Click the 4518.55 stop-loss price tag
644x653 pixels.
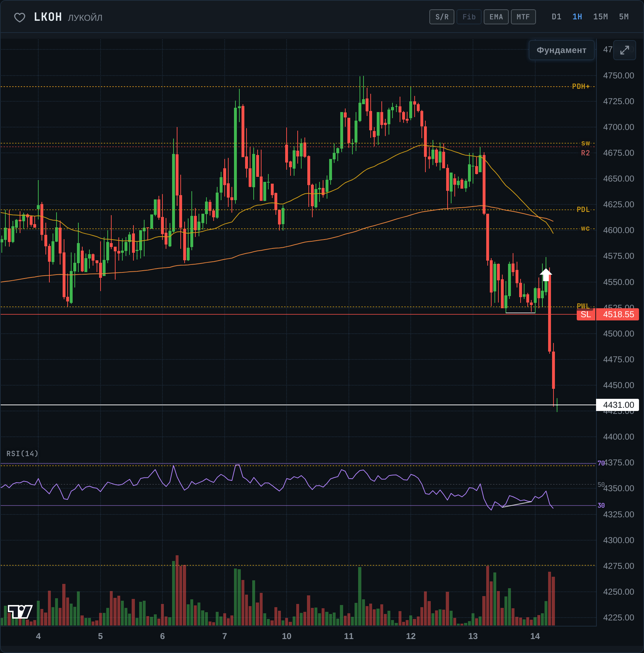coord(618,314)
